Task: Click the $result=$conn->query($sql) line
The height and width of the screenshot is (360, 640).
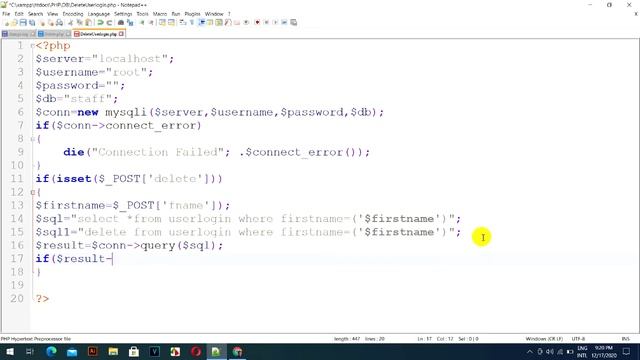Action: [129, 245]
